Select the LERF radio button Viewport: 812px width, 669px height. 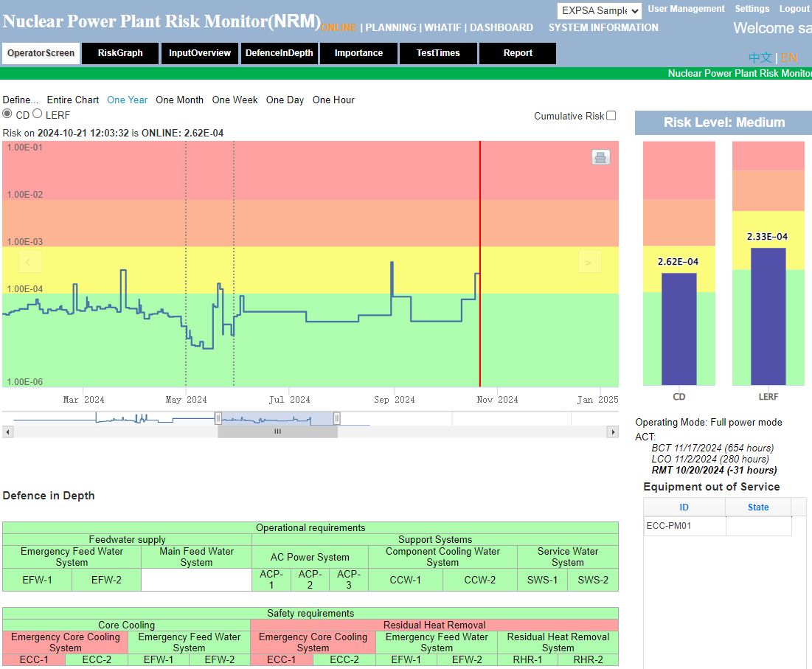pos(37,114)
